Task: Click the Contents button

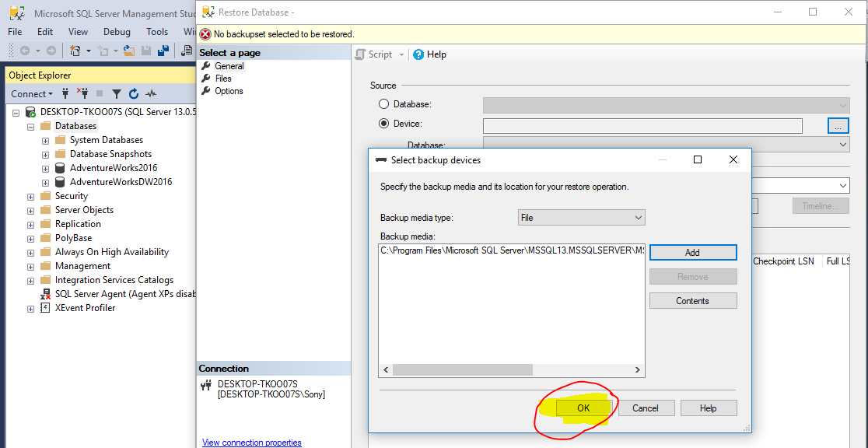Action: tap(692, 301)
